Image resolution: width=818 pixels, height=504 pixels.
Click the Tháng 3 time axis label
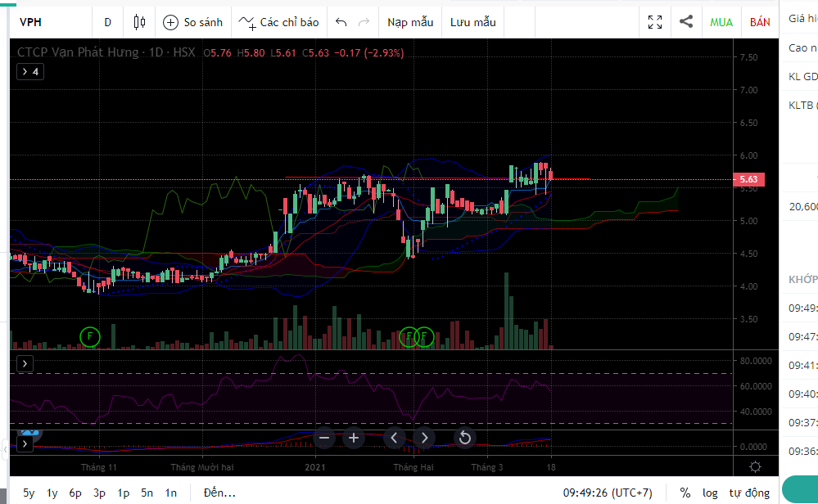point(486,467)
